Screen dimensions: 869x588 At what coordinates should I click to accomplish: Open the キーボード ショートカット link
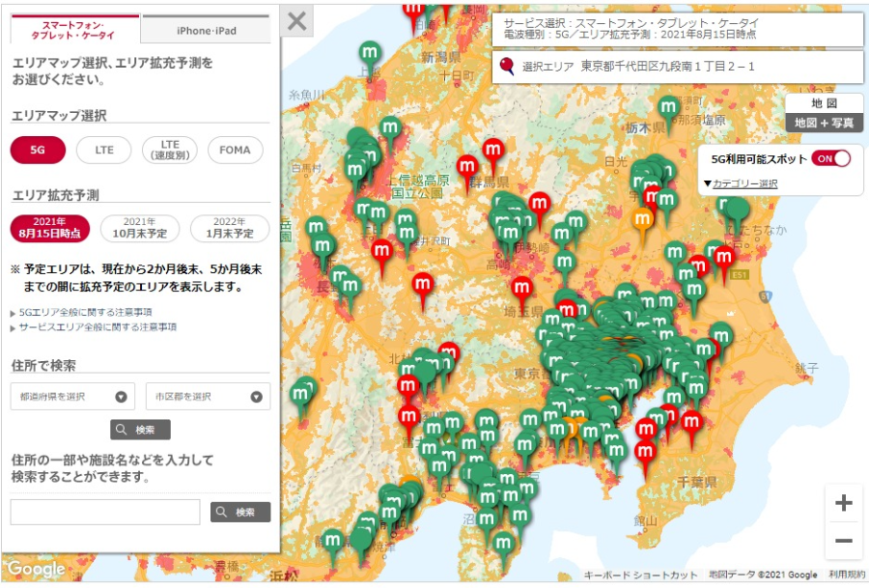(x=641, y=574)
